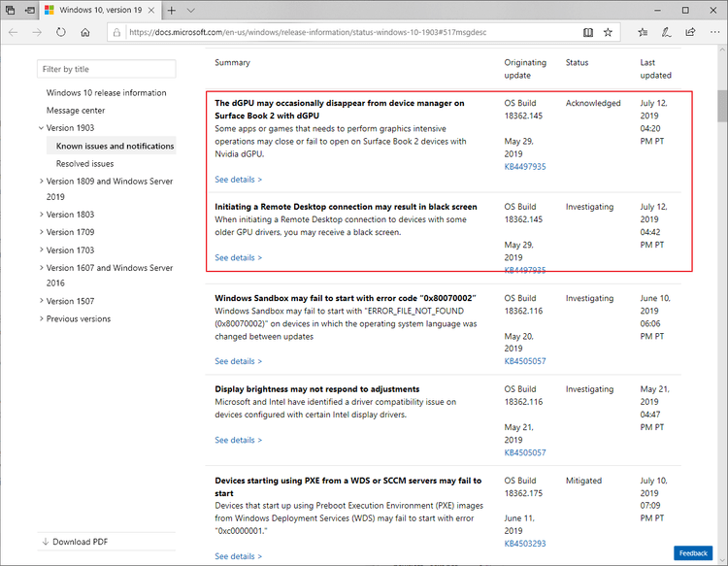This screenshot has height=566, width=728.
Task: Add page to favorites star
Action: pyautogui.click(x=608, y=32)
